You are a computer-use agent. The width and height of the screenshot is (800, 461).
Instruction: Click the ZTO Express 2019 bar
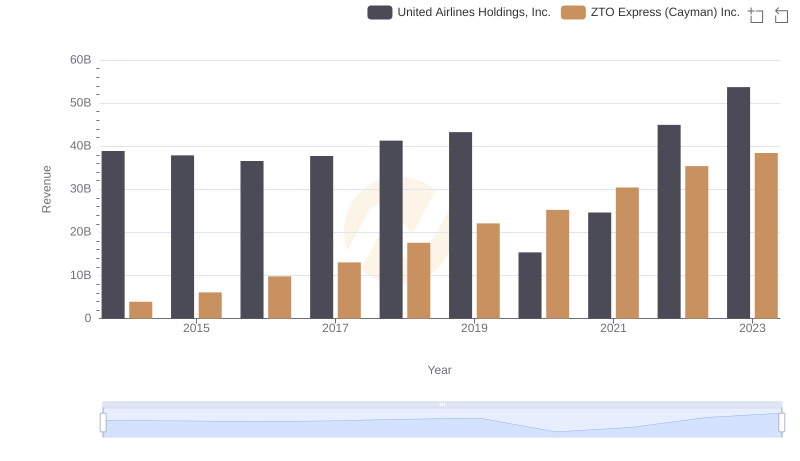pos(488,271)
